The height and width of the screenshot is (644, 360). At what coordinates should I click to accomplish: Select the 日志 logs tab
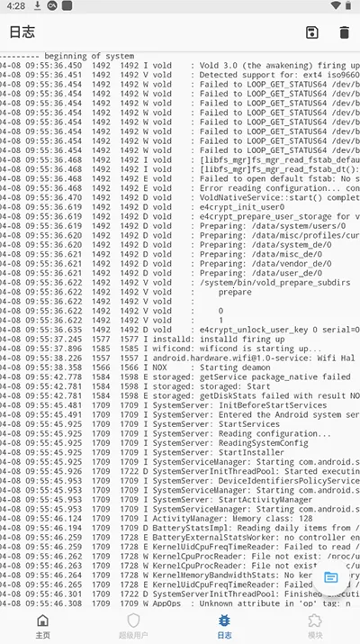pos(224,626)
